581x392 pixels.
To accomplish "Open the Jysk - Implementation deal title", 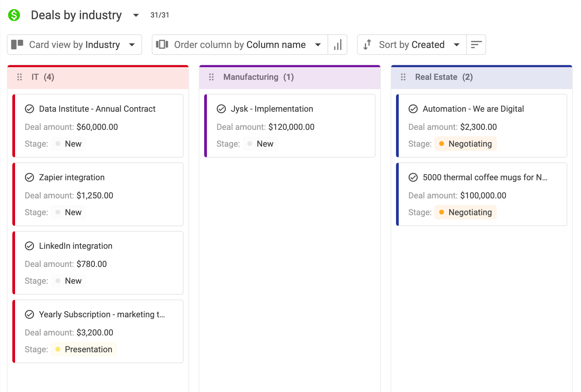I will [272, 109].
